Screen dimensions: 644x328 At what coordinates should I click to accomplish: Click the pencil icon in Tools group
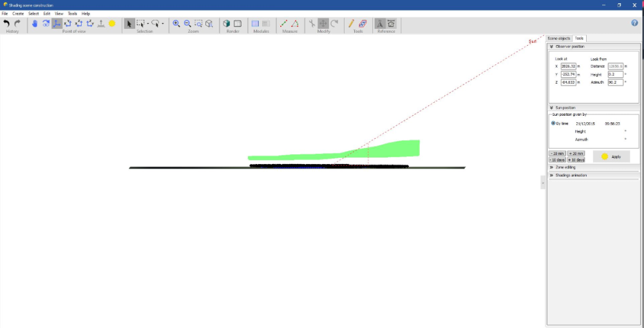[352, 23]
